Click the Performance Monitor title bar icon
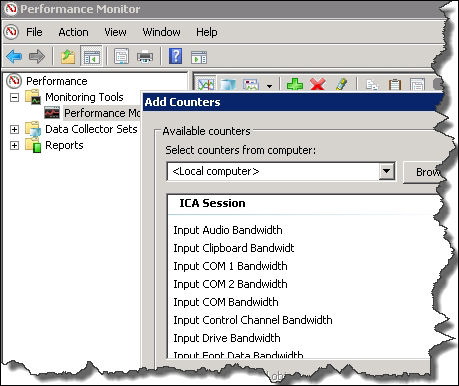The width and height of the screenshot is (459, 386). point(10,9)
